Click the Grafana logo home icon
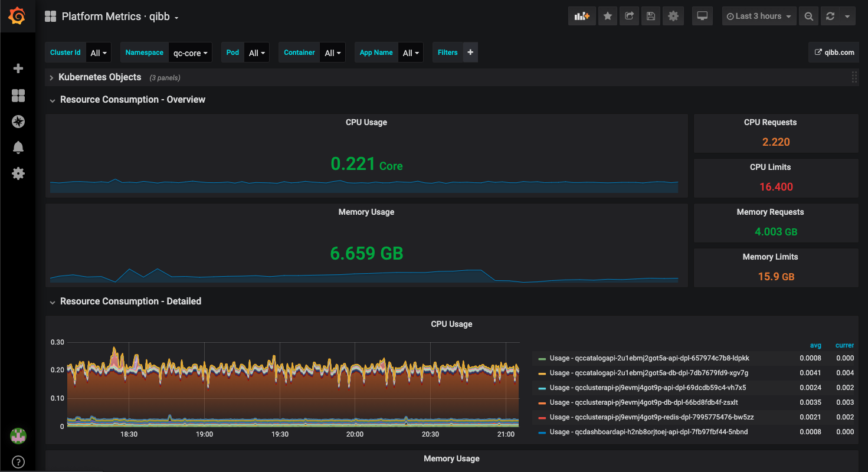This screenshot has width=868, height=472. point(17,17)
